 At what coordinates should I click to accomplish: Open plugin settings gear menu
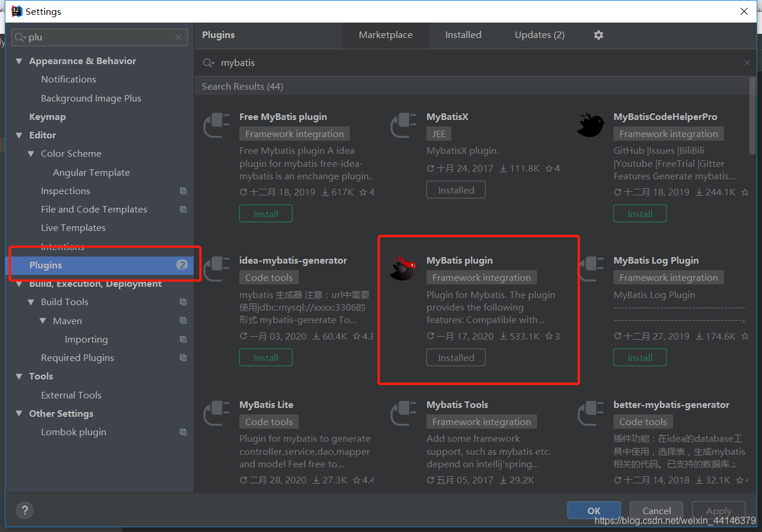(x=599, y=35)
